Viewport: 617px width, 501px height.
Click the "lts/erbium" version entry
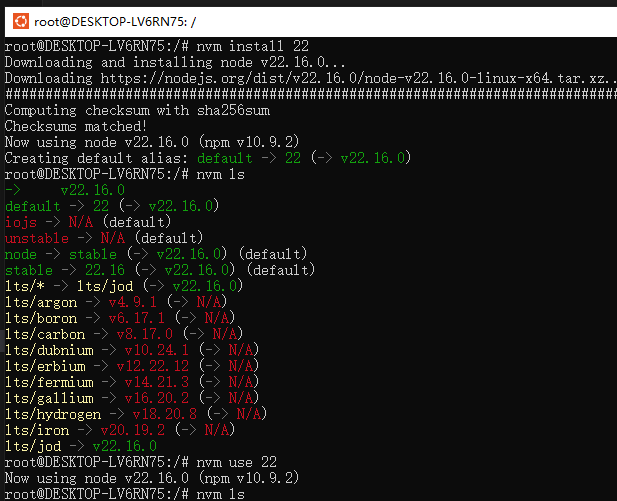[45, 366]
